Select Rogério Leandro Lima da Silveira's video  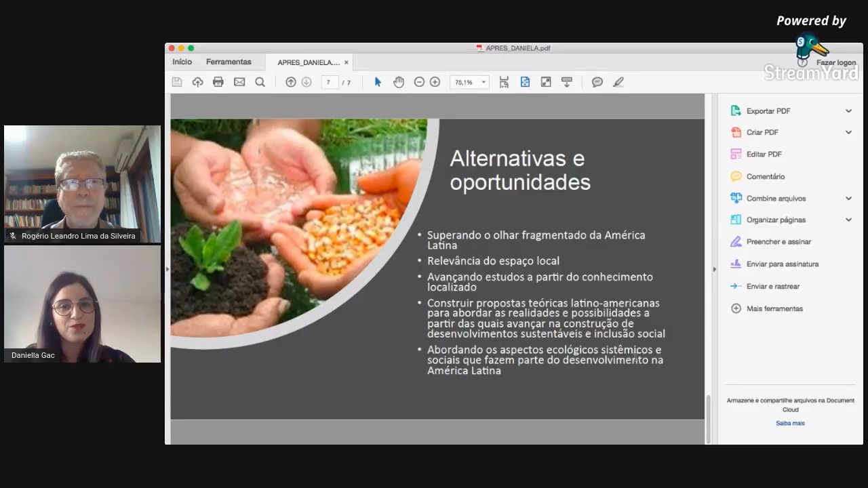pos(83,184)
